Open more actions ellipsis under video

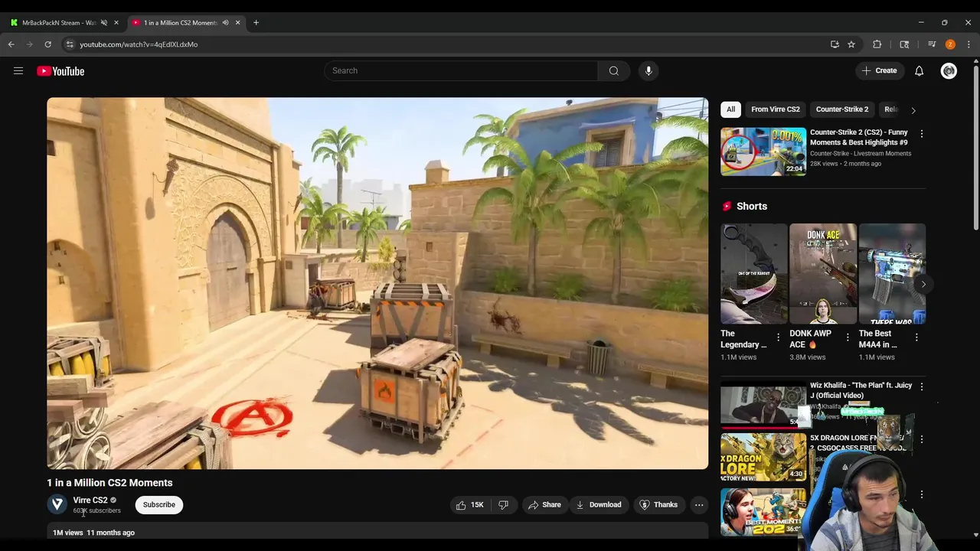(699, 505)
